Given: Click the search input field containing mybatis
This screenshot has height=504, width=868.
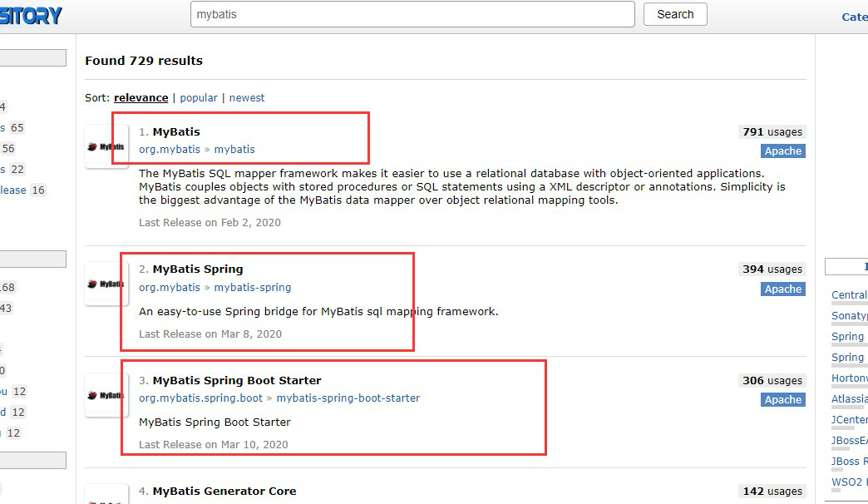Looking at the screenshot, I should coord(412,14).
